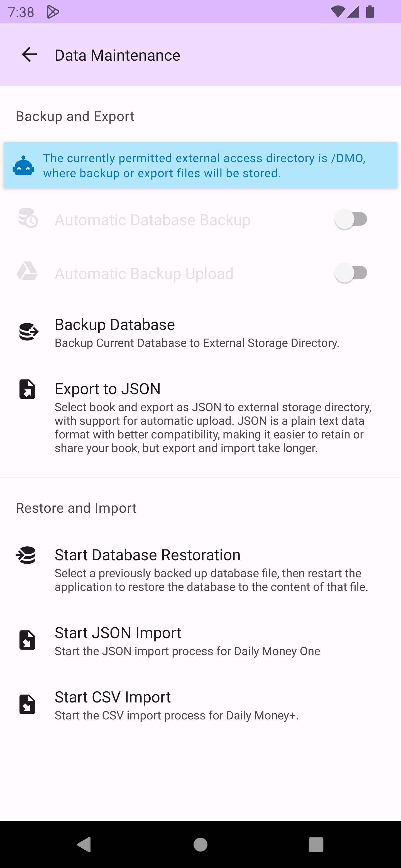The height and width of the screenshot is (868, 401).
Task: Tap the back arrow in header
Action: pos(29,55)
